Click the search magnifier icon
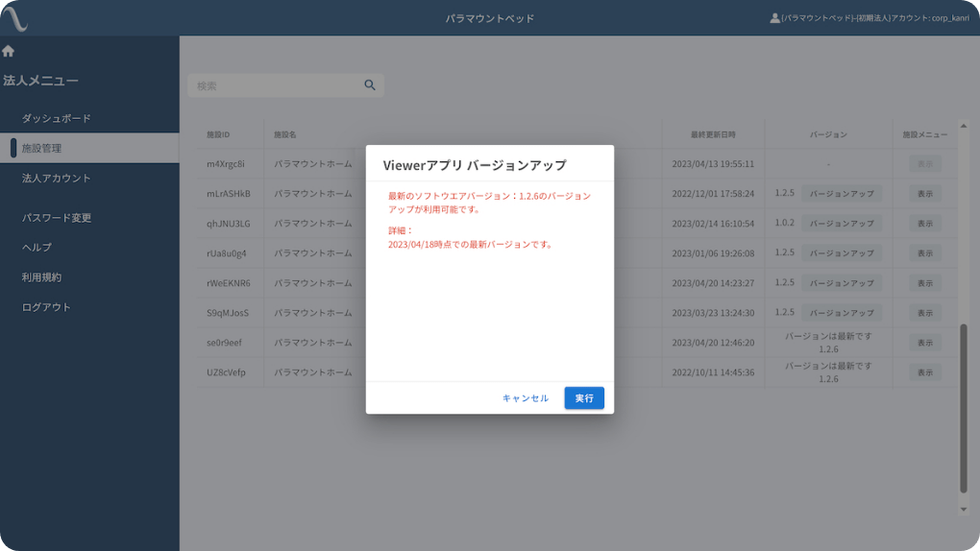The width and height of the screenshot is (980, 551). click(x=370, y=85)
